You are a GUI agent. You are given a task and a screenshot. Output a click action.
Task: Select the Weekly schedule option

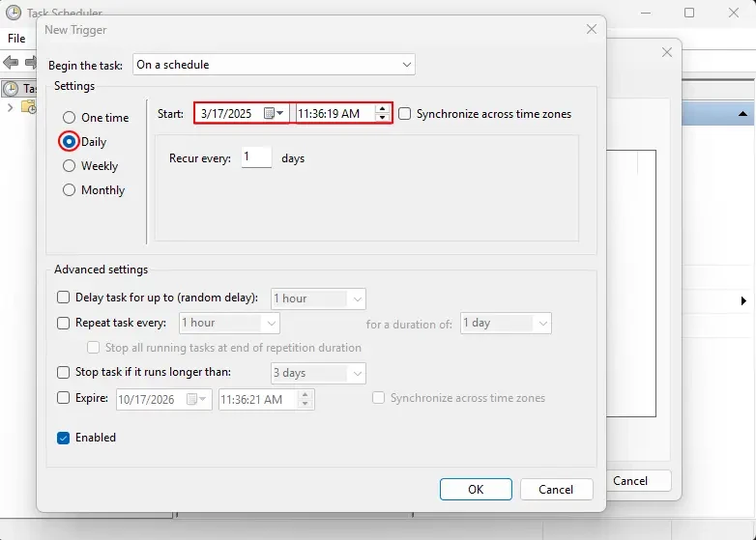tap(69, 166)
